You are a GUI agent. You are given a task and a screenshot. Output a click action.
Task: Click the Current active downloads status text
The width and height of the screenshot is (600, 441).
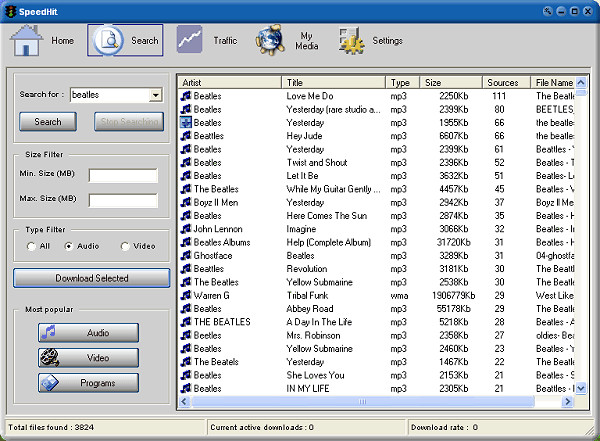coord(262,427)
